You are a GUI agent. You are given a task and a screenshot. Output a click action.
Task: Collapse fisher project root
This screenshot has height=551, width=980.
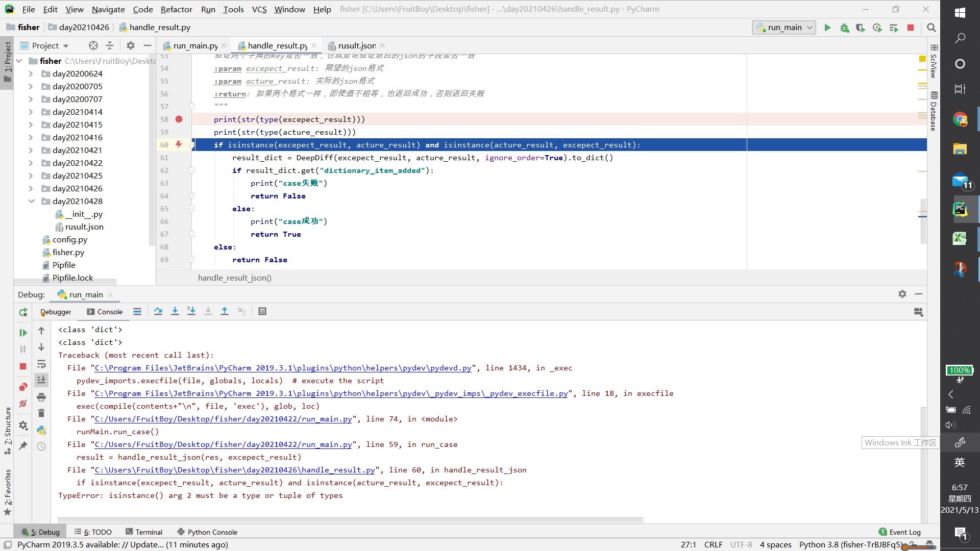point(19,61)
